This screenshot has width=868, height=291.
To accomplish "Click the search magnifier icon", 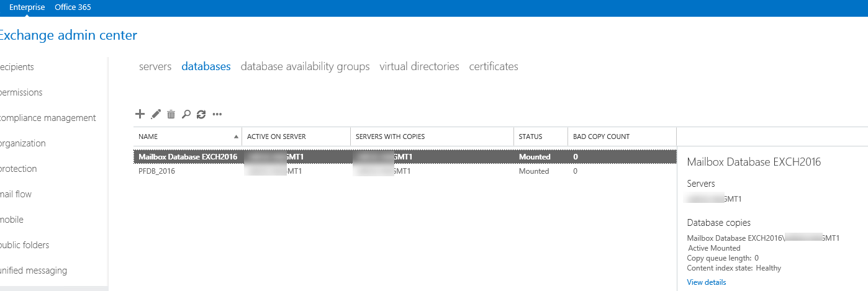I will tap(186, 114).
